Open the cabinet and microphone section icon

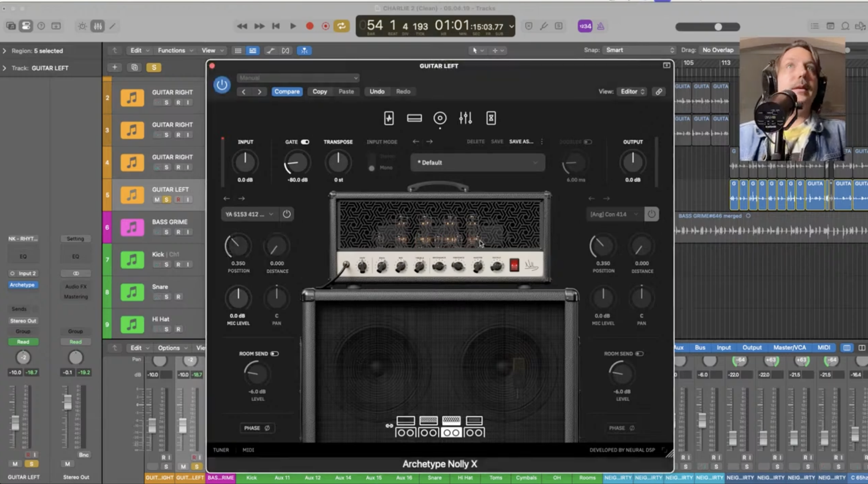440,118
